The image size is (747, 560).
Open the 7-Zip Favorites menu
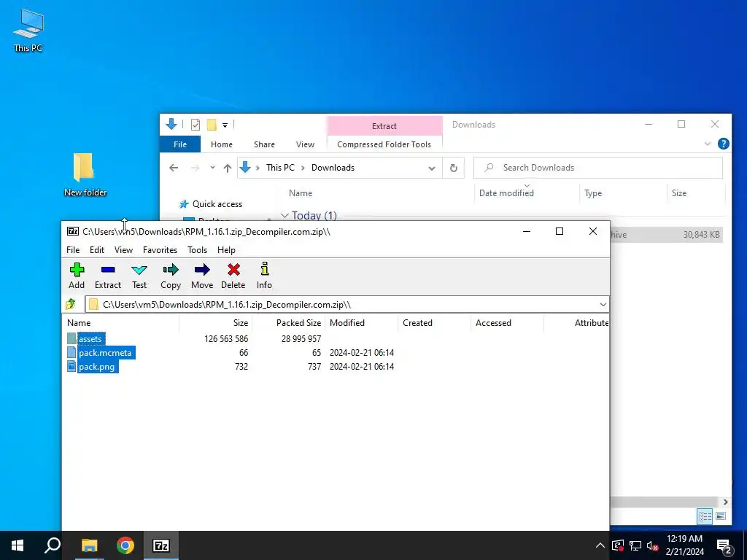coord(160,249)
